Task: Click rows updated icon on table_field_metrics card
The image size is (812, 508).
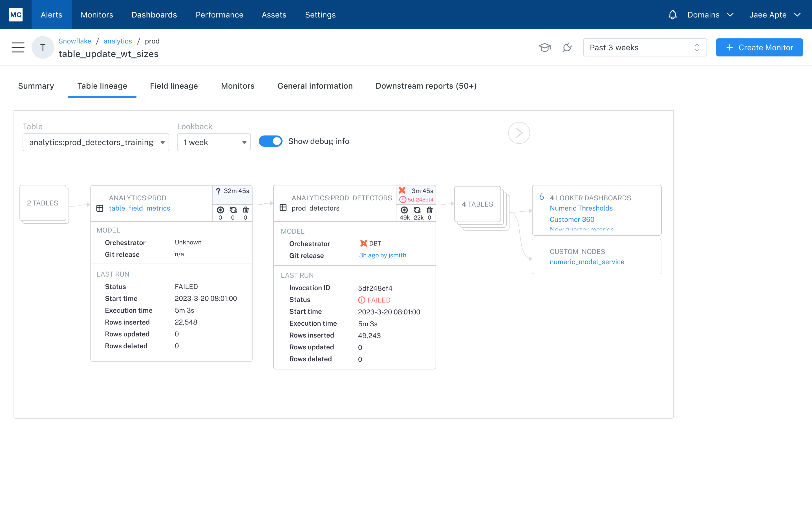Action: tap(233, 210)
